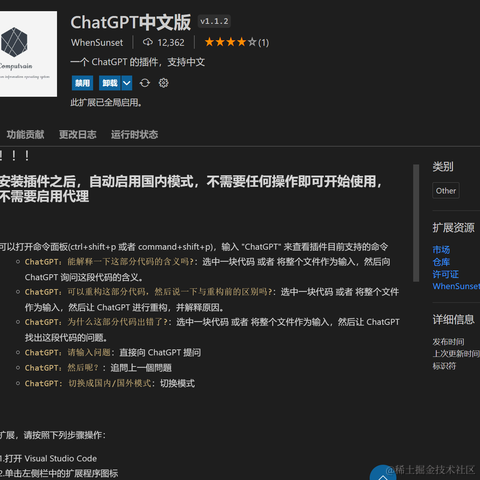Click the WhenSunset publisher name in header
480x480 pixels.
click(x=97, y=43)
